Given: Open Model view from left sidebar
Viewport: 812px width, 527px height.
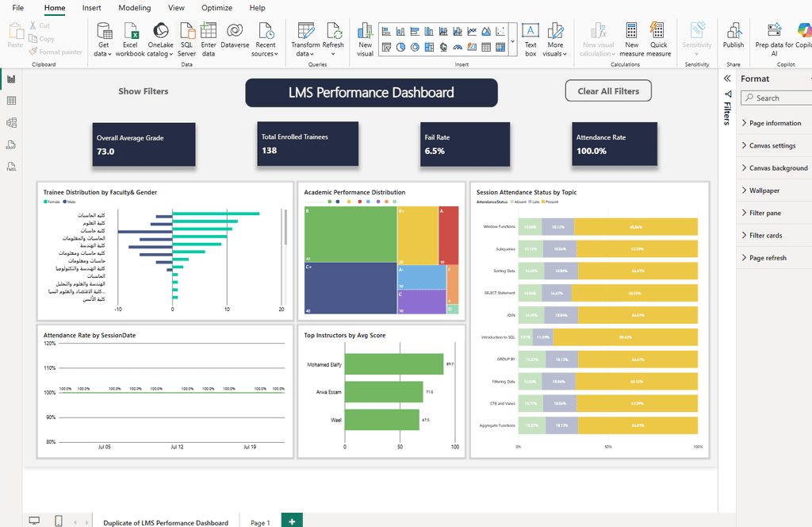Looking at the screenshot, I should 11,123.
